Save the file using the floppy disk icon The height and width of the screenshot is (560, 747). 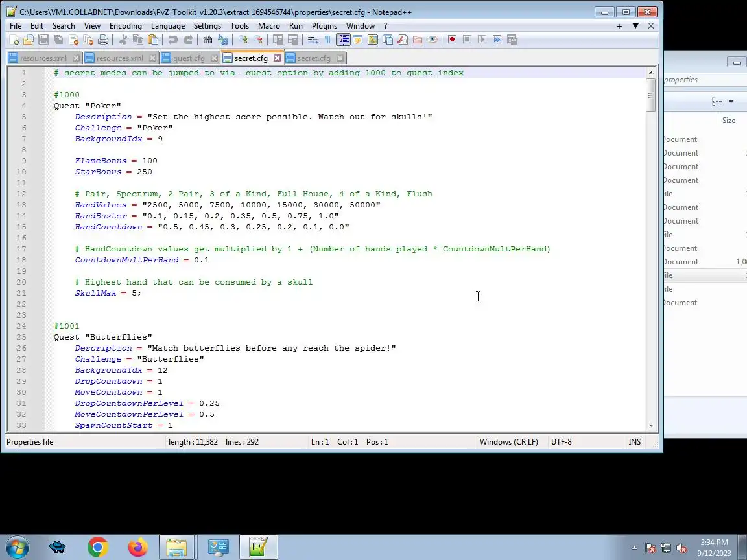pyautogui.click(x=43, y=40)
